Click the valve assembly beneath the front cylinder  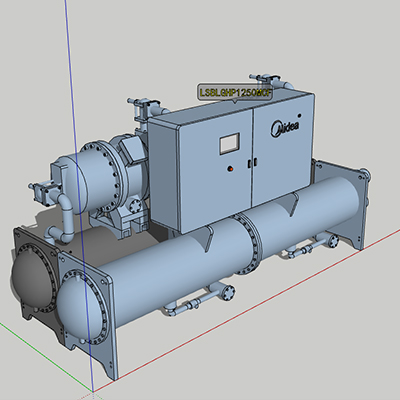point(201,298)
